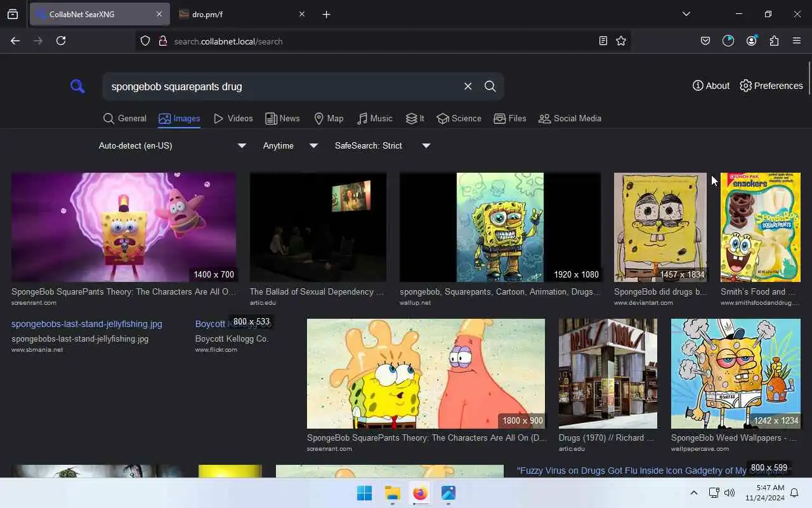Viewport: 812px width, 508px height.
Task: Click the search magnifier submit icon
Action: coord(490,86)
